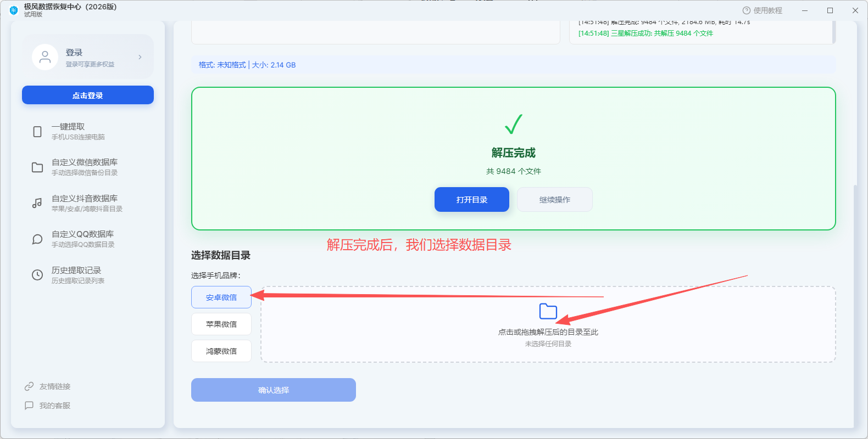Click the blue 点击登录 button
Screen dimensions: 868x439
[x=88, y=95]
